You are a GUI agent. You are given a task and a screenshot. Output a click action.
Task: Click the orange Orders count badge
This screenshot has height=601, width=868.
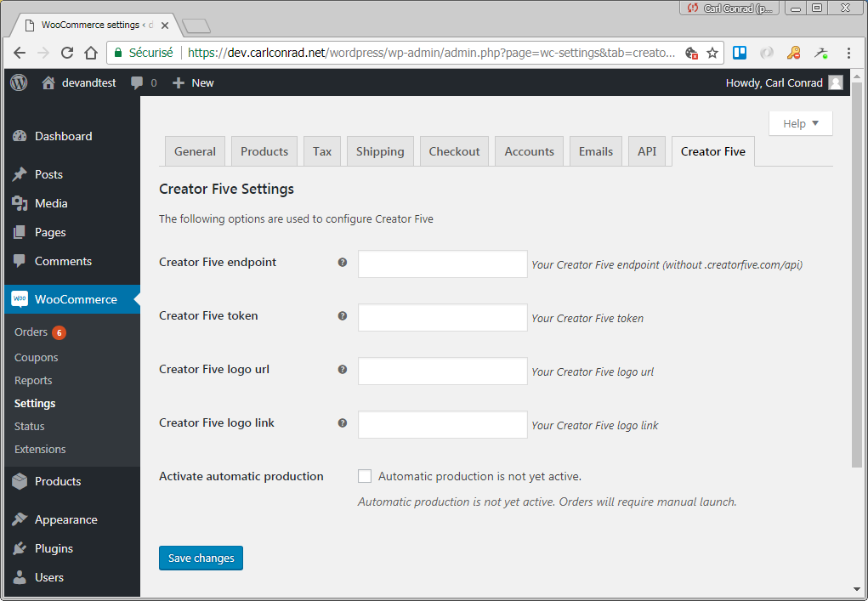point(60,332)
